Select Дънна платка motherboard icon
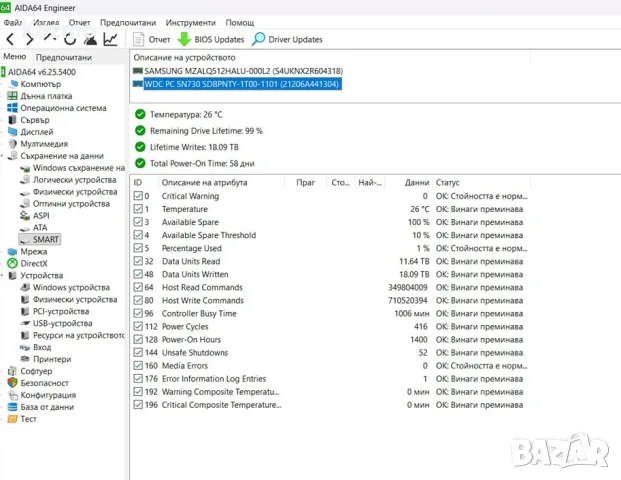This screenshot has width=621, height=480. 13,96
